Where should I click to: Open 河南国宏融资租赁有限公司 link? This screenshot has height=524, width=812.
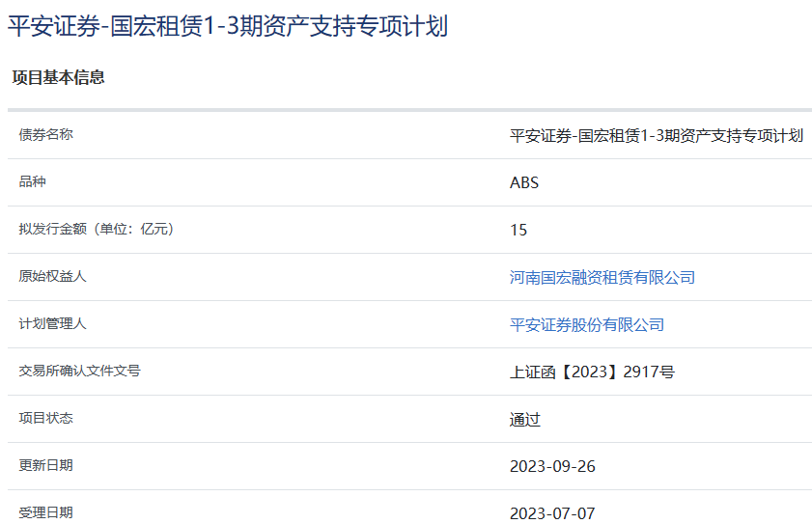602,278
